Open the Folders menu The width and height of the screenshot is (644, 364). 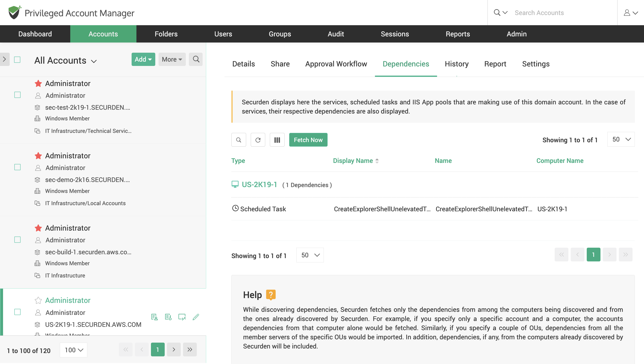[x=166, y=34]
